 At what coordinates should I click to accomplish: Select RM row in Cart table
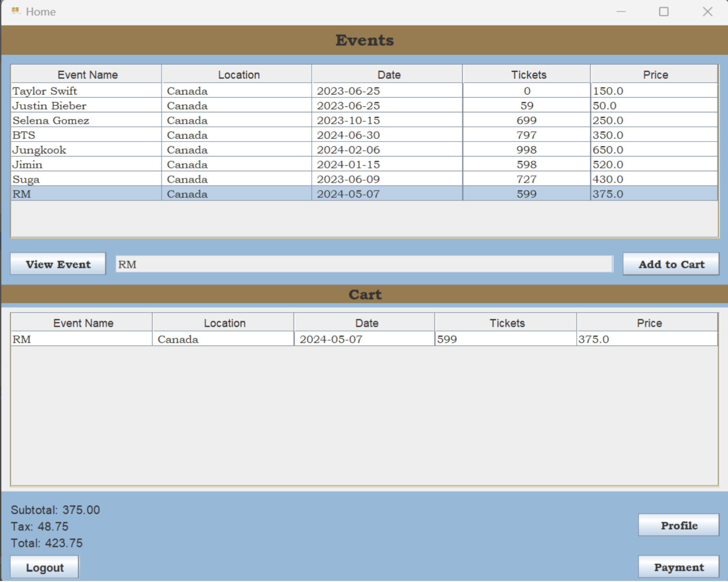click(x=364, y=339)
